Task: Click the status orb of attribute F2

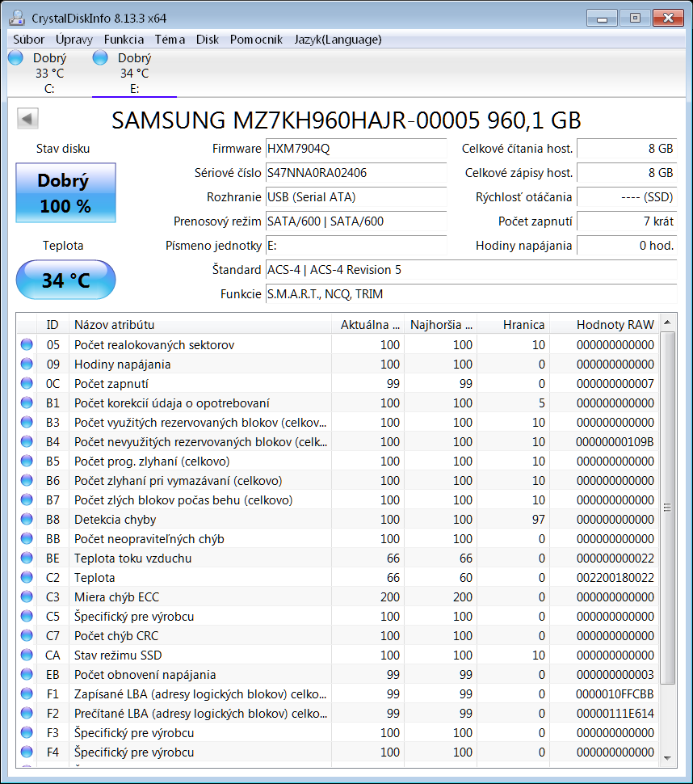Action: 27,713
